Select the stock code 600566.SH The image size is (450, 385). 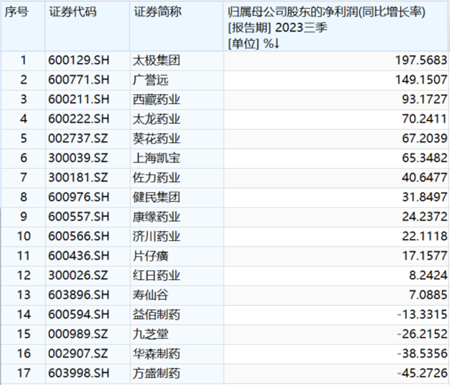point(79,236)
